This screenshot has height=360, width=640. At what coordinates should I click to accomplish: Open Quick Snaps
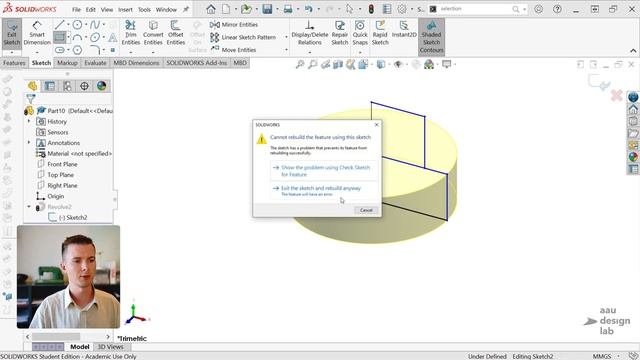360,33
